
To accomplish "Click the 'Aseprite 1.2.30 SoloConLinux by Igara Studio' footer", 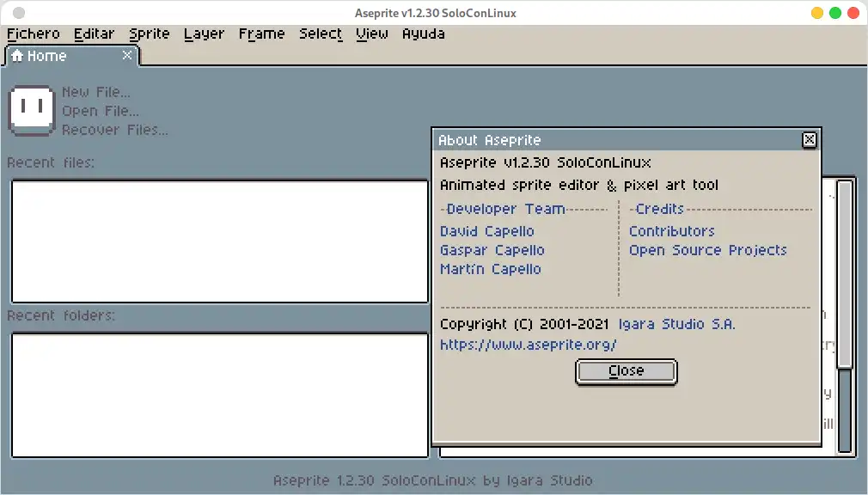I will (x=433, y=480).
